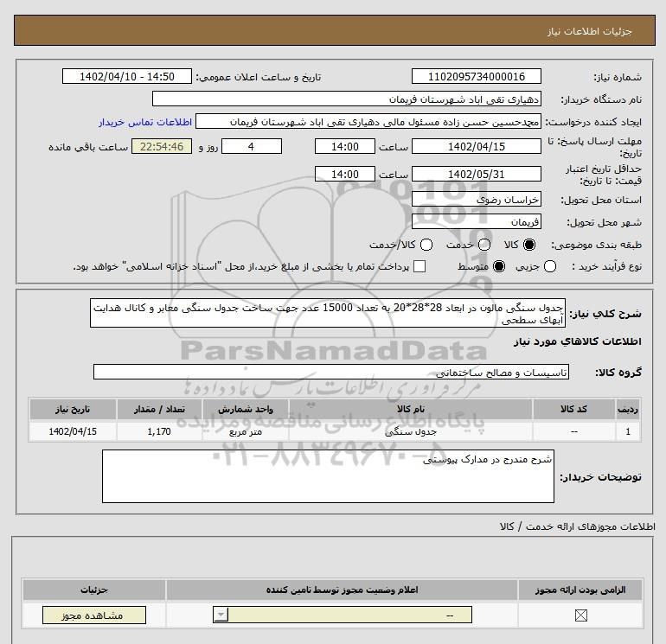Click کد کالا column header
The width and height of the screenshot is (666, 644).
pos(573,409)
